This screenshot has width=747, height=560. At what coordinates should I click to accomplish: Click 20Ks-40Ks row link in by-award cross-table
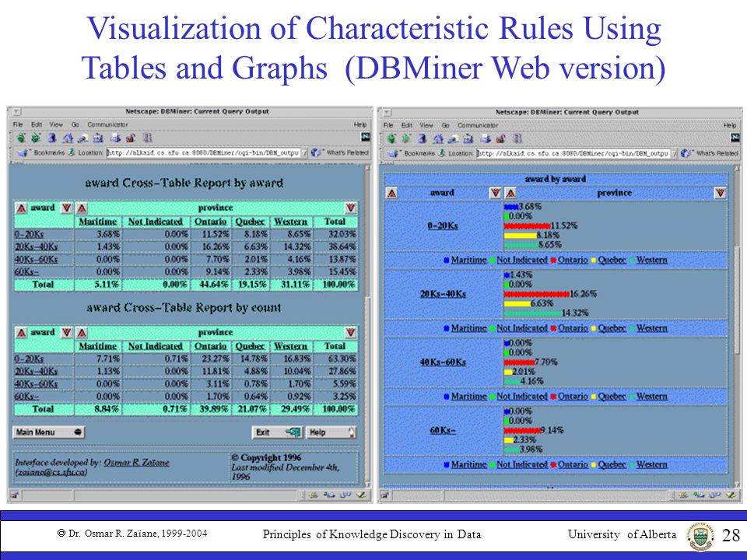[x=37, y=247]
